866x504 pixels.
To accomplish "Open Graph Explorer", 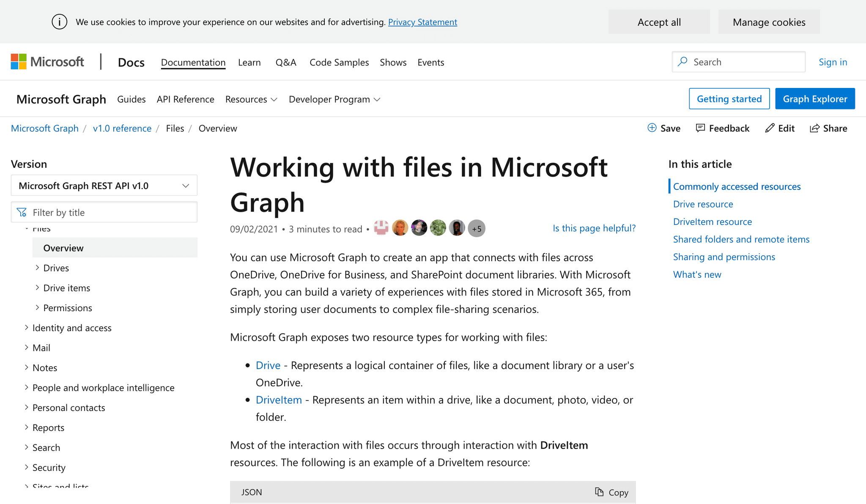I will coord(815,99).
